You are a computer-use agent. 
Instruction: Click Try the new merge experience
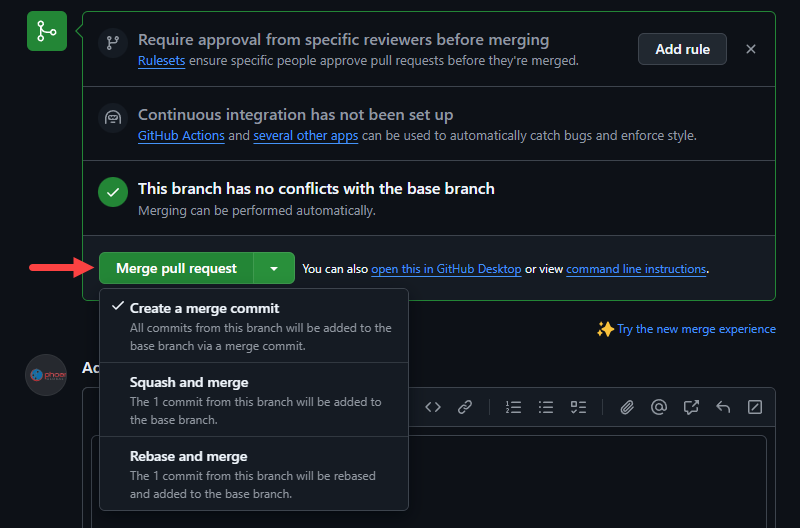click(x=695, y=329)
